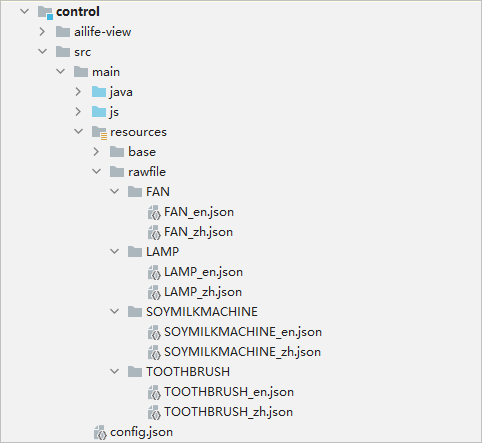Image resolution: width=482 pixels, height=443 pixels.
Task: Click the config.json file icon
Action: point(100,433)
